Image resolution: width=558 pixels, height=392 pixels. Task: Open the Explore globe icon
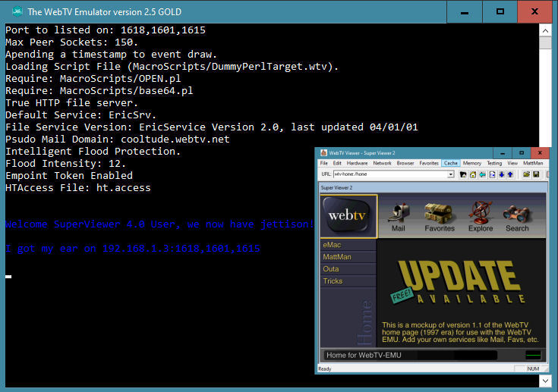[x=481, y=217]
